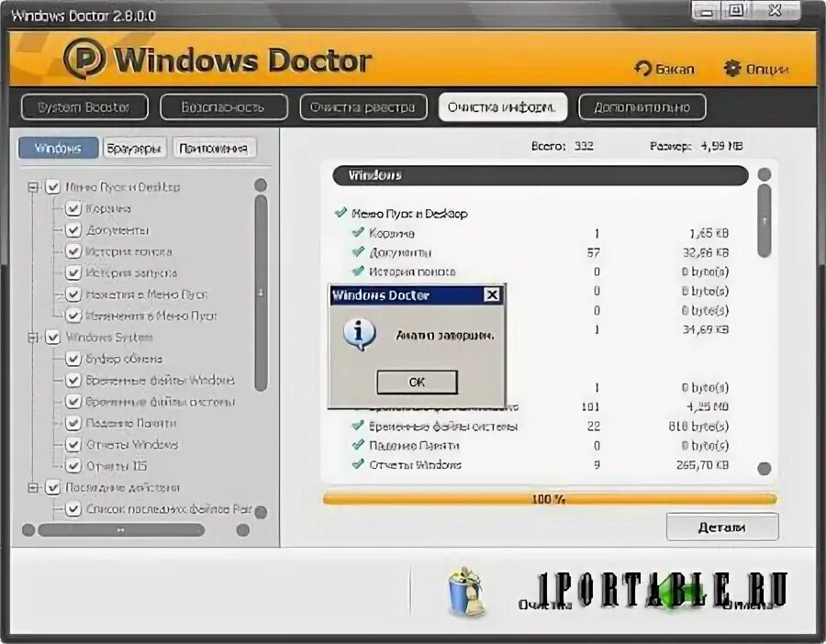Click scroll-up dot of tree panel
Screen dimensions: 826x644
coord(261,184)
